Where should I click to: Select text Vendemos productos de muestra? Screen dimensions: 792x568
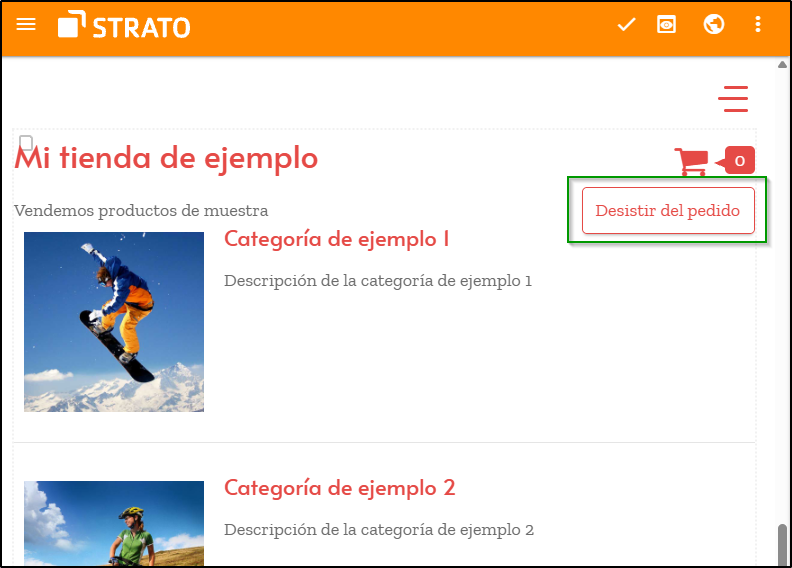141,211
